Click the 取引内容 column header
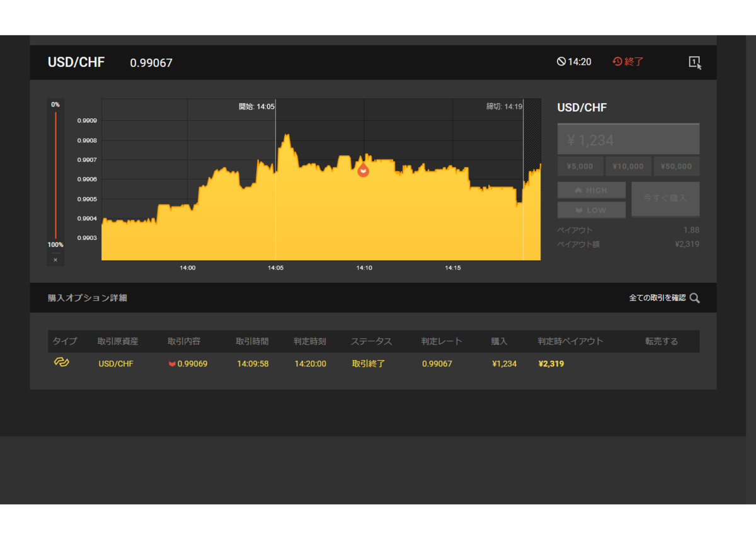Image resolution: width=756 pixels, height=539 pixels. [x=184, y=341]
